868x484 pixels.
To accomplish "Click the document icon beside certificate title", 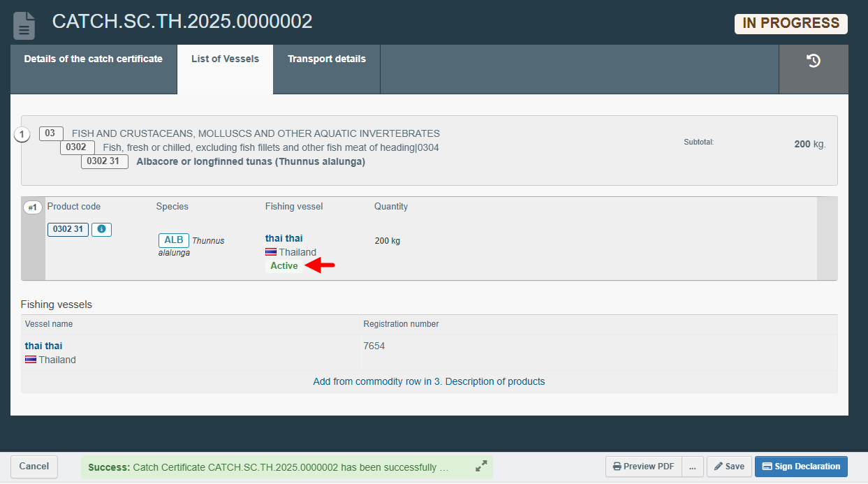I will tap(24, 26).
